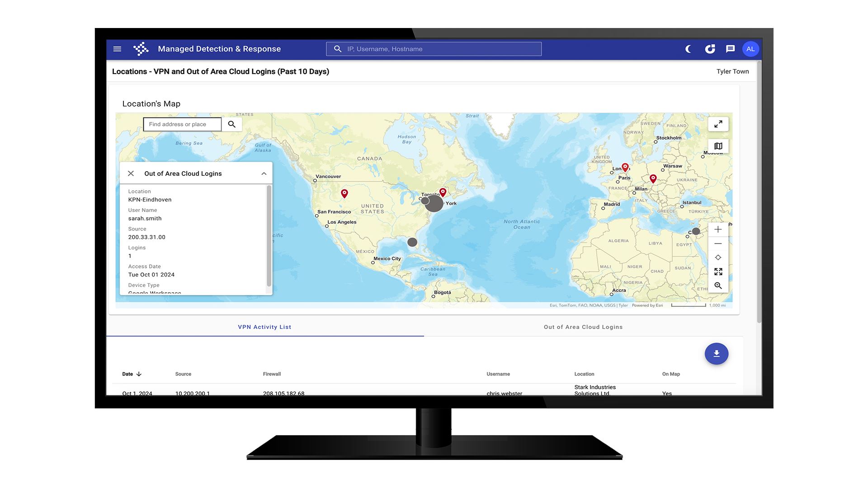Click the Firewall column header

click(272, 374)
